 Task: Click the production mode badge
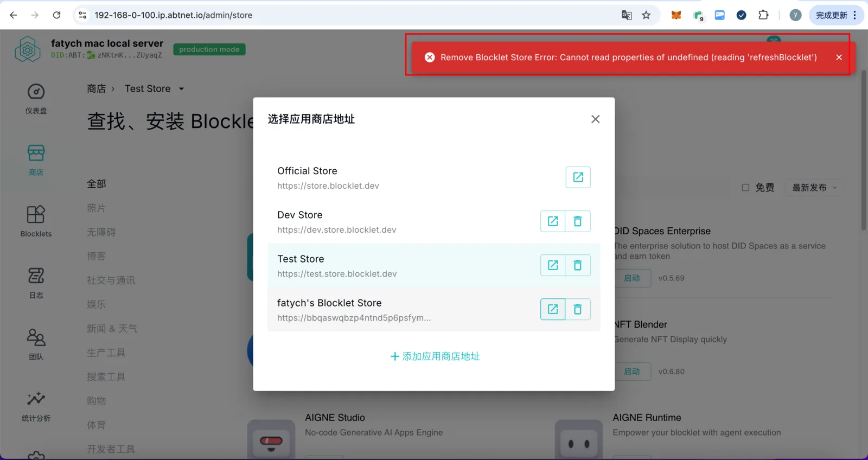209,49
